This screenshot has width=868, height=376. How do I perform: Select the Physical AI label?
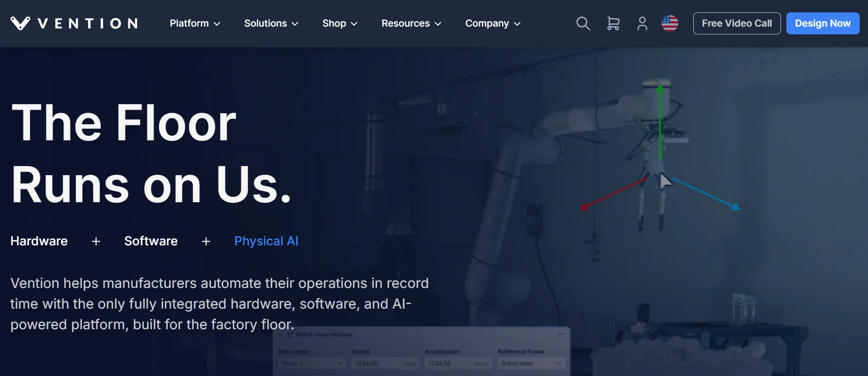pyautogui.click(x=266, y=241)
